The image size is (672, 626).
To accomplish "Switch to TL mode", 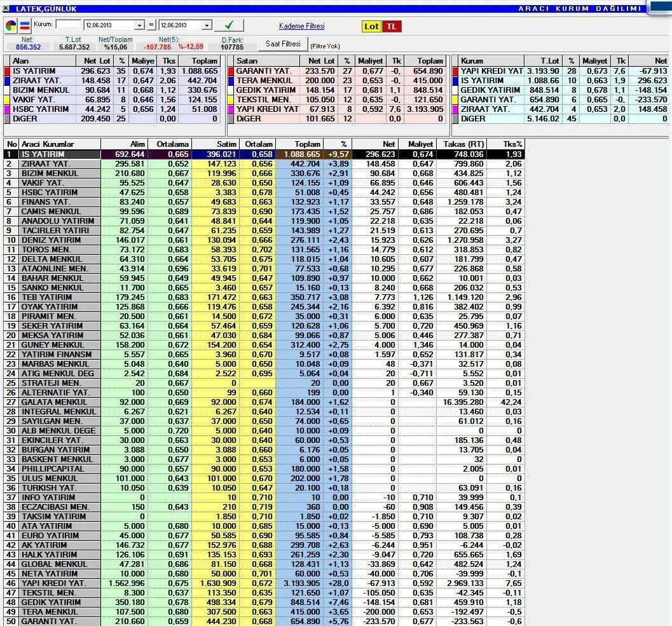I will tap(391, 27).
